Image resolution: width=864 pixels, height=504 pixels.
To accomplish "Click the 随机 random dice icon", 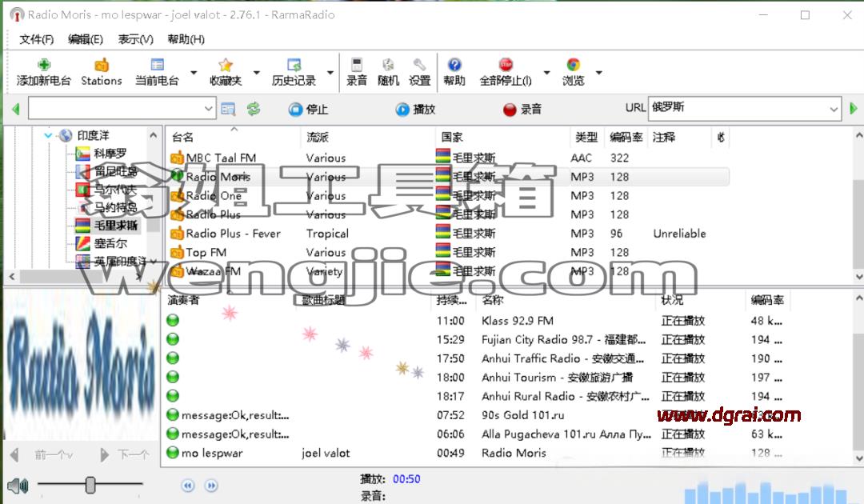I will [x=388, y=65].
